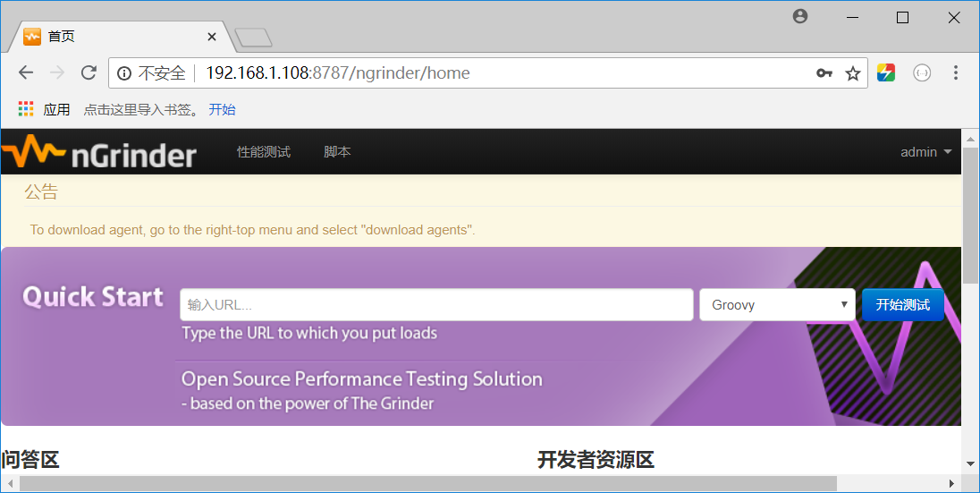This screenshot has width=980, height=493.
Task: Click the vertical scrollbar thumb
Action: coord(971,216)
